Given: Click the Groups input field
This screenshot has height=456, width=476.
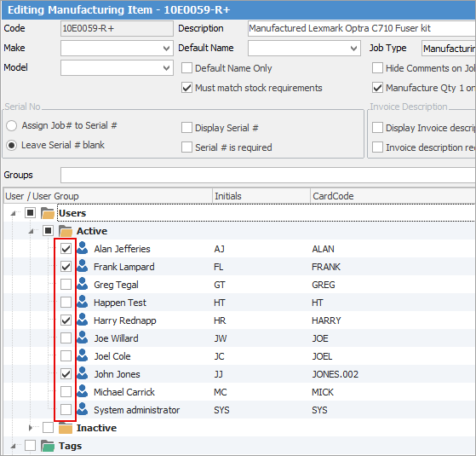Looking at the screenshot, I should point(267,175).
